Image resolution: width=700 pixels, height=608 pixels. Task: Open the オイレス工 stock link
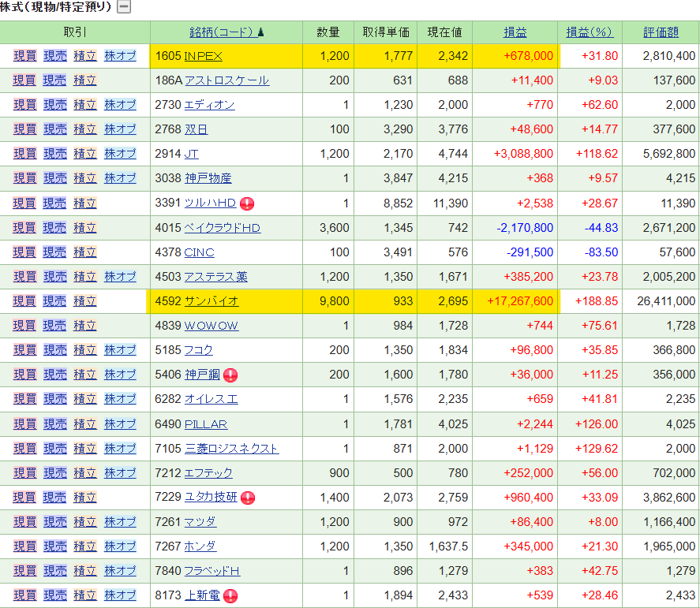click(x=211, y=399)
